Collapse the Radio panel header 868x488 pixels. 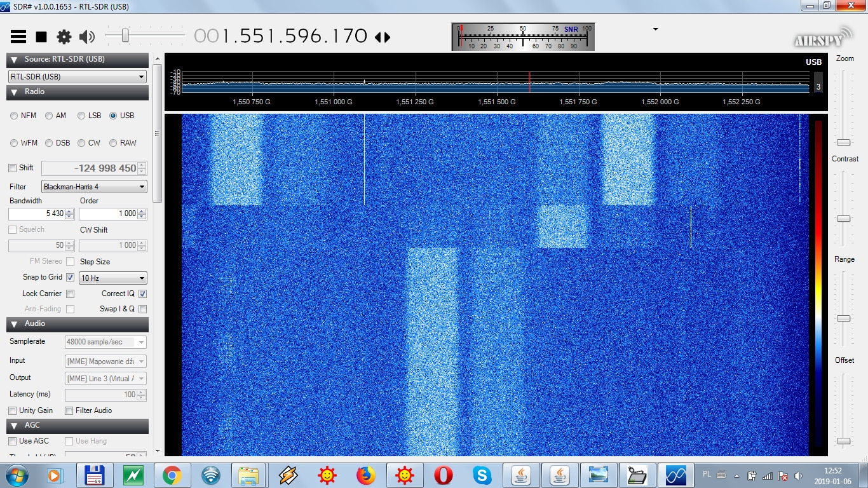click(78, 92)
